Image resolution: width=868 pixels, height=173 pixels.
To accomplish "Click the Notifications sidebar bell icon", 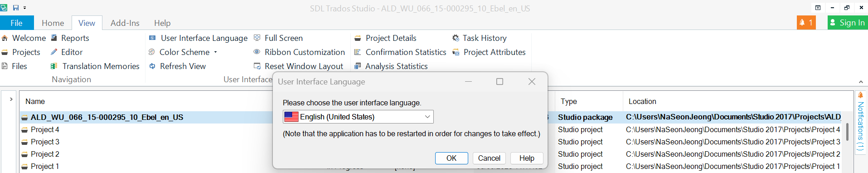I will coord(860,95).
